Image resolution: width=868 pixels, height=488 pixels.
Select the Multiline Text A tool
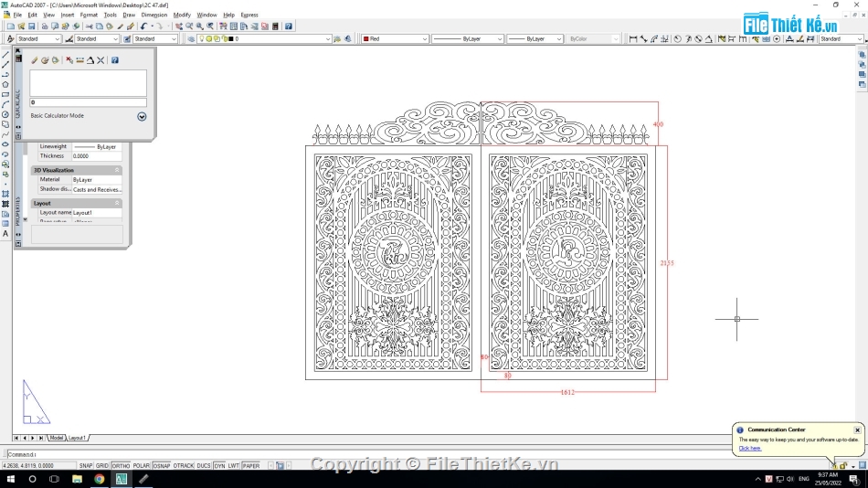[5, 234]
